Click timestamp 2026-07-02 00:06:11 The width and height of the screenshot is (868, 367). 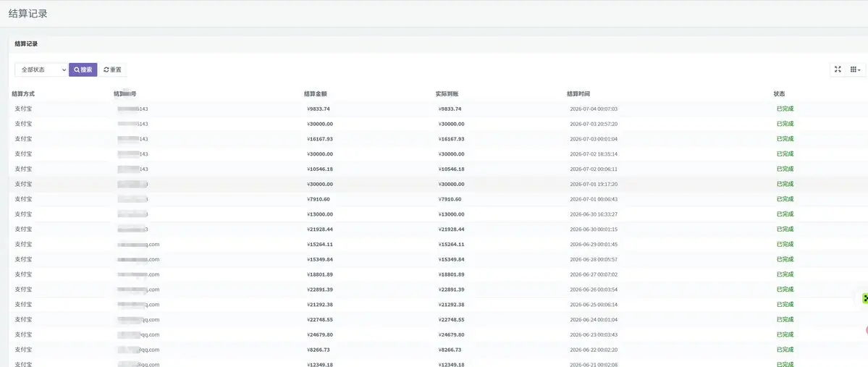[594, 169]
